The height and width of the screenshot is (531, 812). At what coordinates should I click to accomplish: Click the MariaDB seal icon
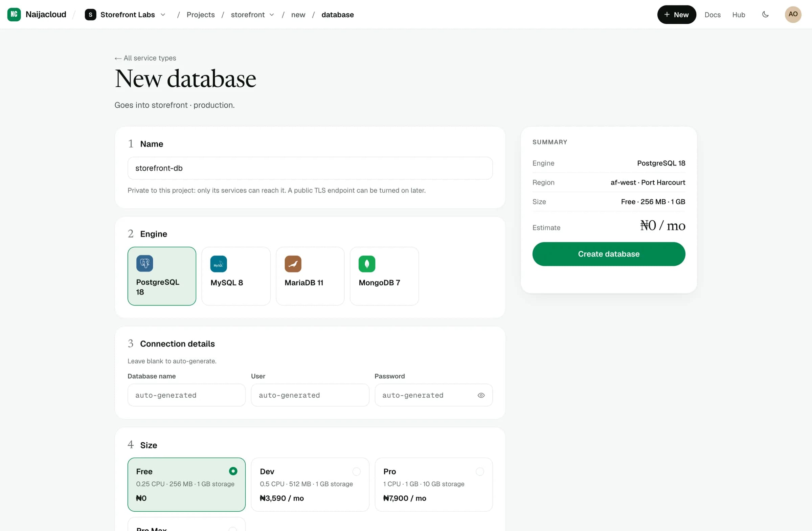(293, 264)
